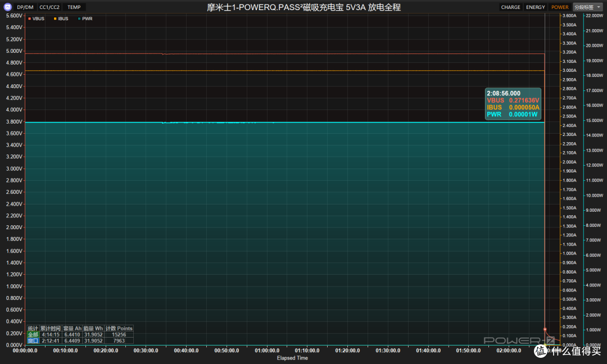Open the TEMP tab
The width and height of the screenshot is (607, 364).
[74, 7]
